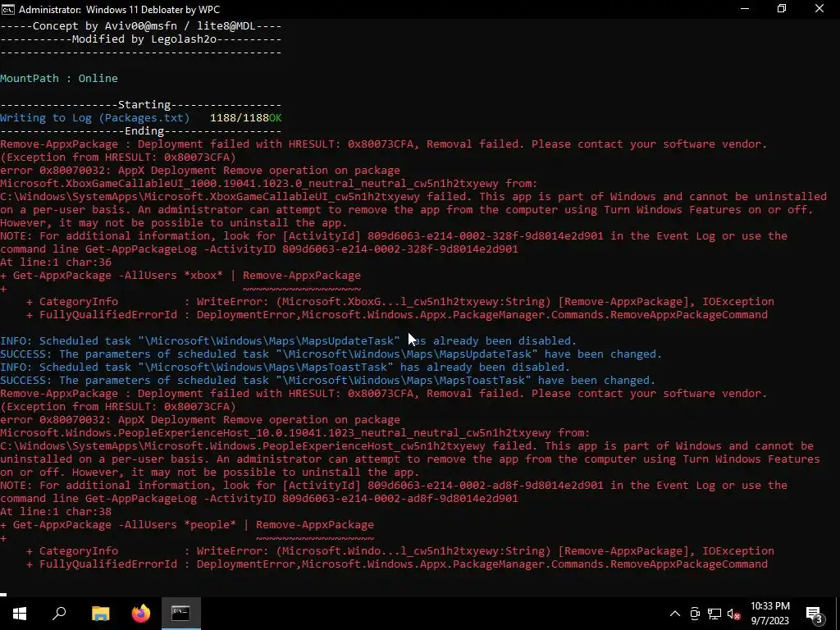This screenshot has height=630, width=840.
Task: Open the Meet Now tray icon
Action: [695, 614]
